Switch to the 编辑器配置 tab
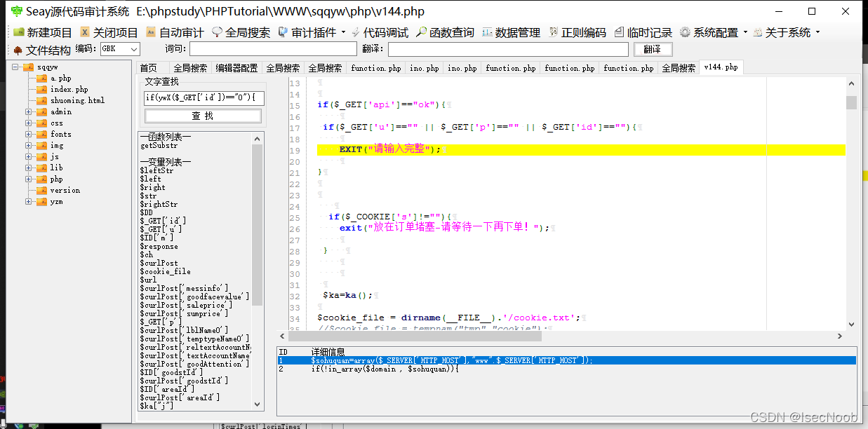Screen dimensions: 868x429 pos(236,68)
